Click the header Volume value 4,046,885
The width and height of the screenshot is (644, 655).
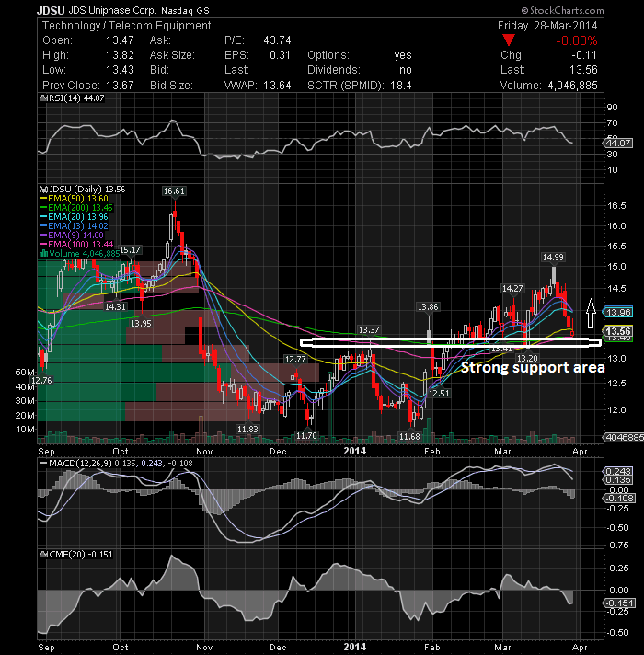[x=572, y=86]
